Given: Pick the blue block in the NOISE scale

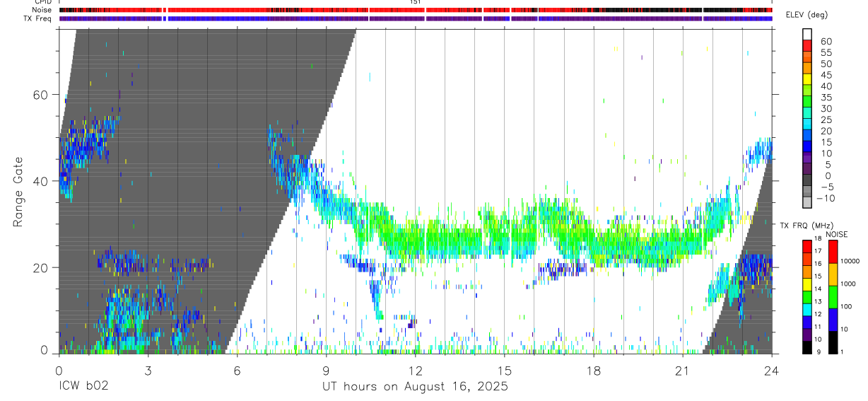Looking at the screenshot, I should click(833, 319).
